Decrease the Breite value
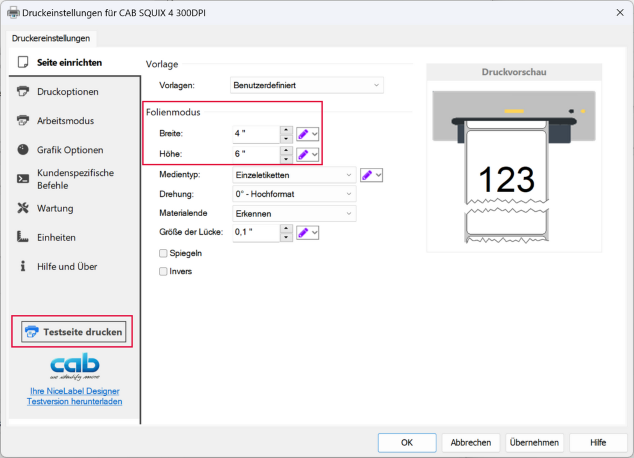The width and height of the screenshot is (634, 458). point(286,139)
